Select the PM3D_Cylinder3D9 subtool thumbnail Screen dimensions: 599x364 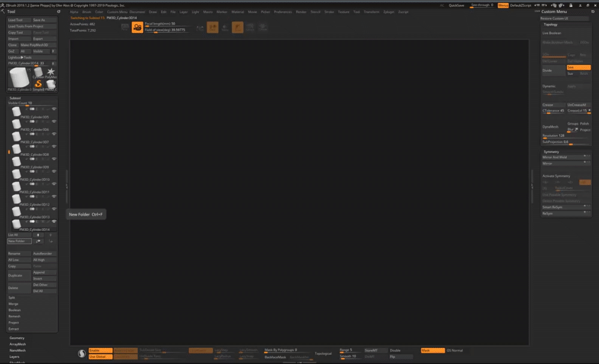[x=16, y=162]
